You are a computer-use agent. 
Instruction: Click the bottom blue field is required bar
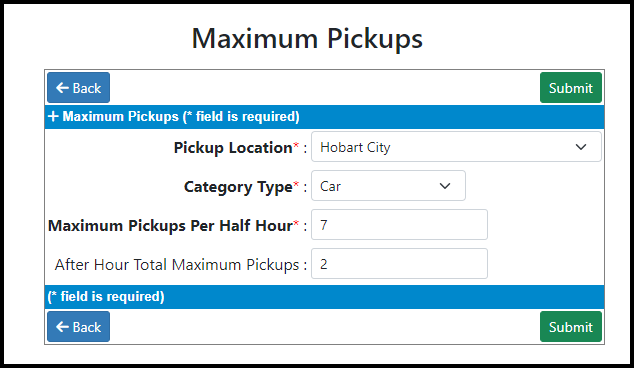(324, 297)
